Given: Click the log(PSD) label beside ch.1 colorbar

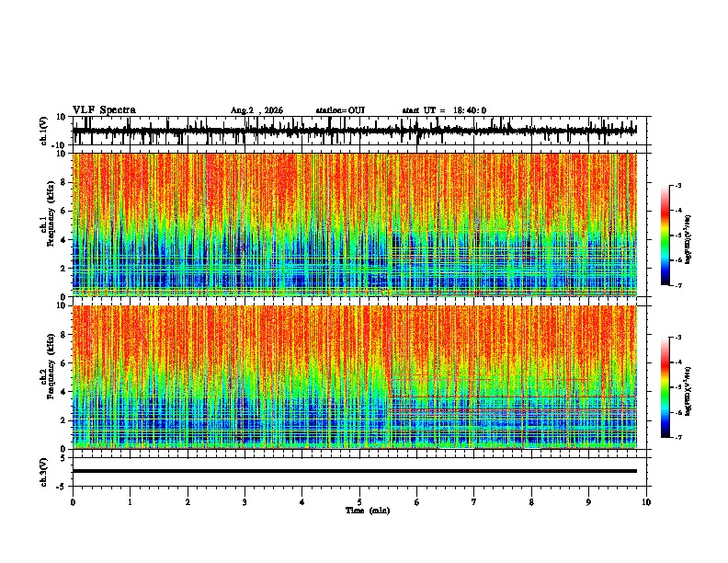Looking at the screenshot, I should pos(688,239).
